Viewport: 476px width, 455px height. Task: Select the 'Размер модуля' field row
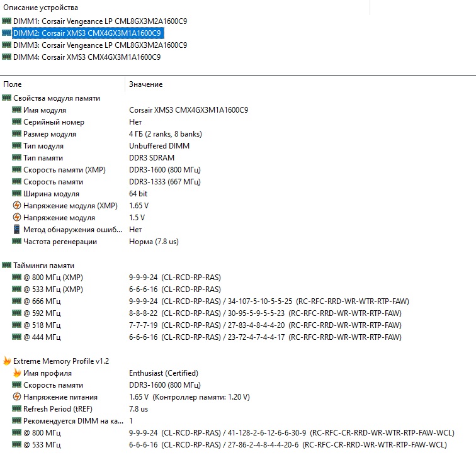click(50, 134)
